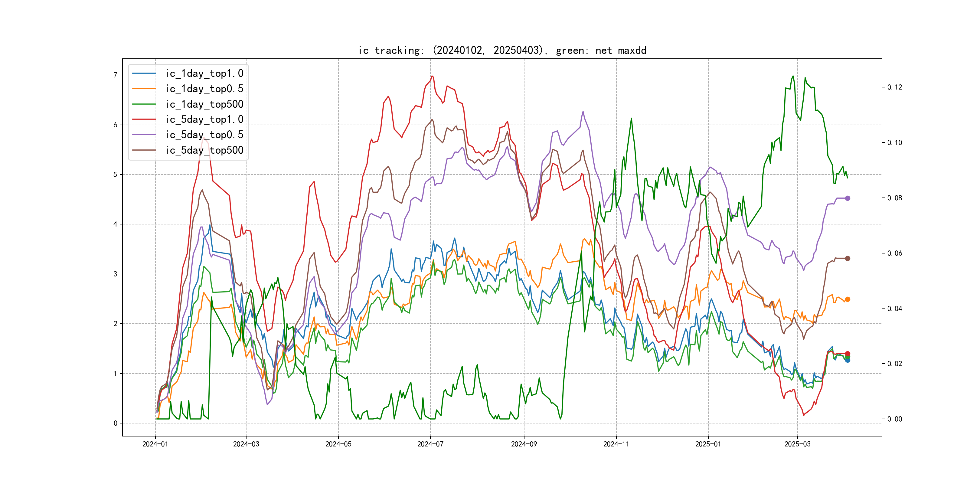Click the 2024-07 x-axis tick label
This screenshot has height=490, width=980.
[430, 444]
